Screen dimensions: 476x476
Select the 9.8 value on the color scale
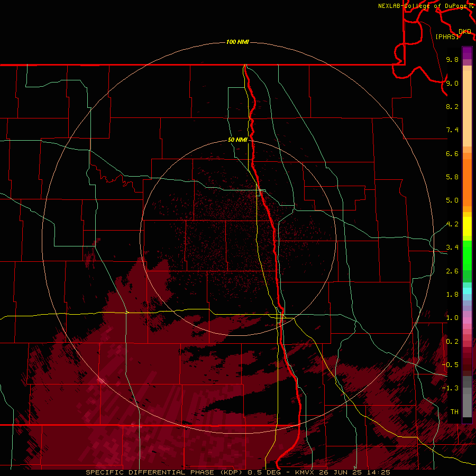(452, 59)
